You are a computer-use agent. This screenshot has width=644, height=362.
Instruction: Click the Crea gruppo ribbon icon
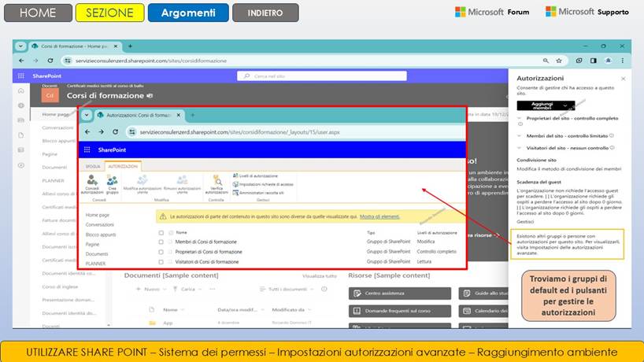point(112,184)
